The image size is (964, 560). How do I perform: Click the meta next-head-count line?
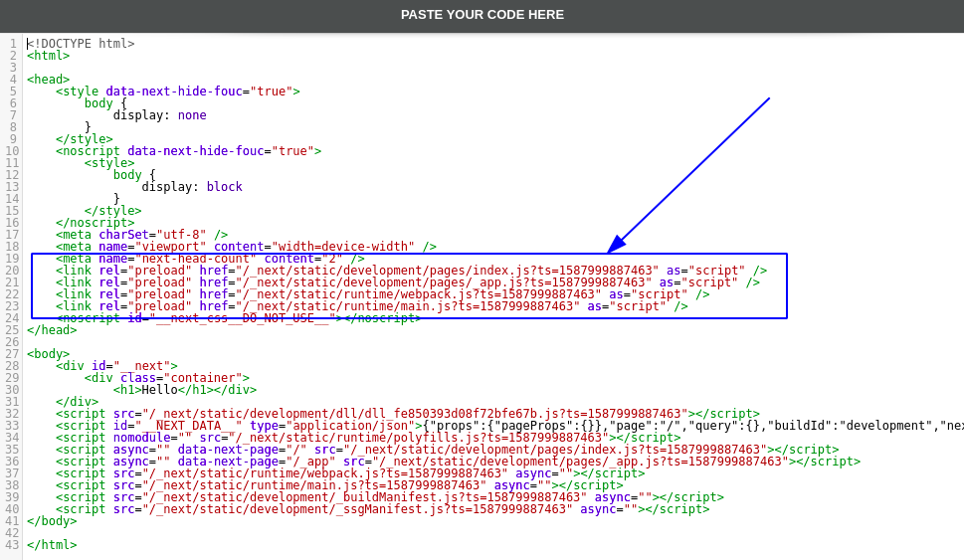click(210, 259)
